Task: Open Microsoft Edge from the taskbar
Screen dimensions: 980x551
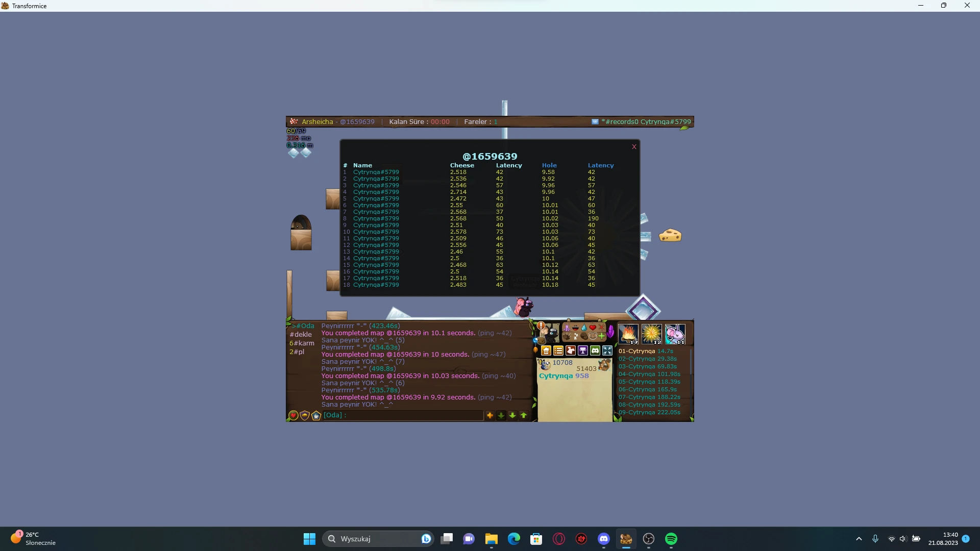Action: click(x=513, y=539)
